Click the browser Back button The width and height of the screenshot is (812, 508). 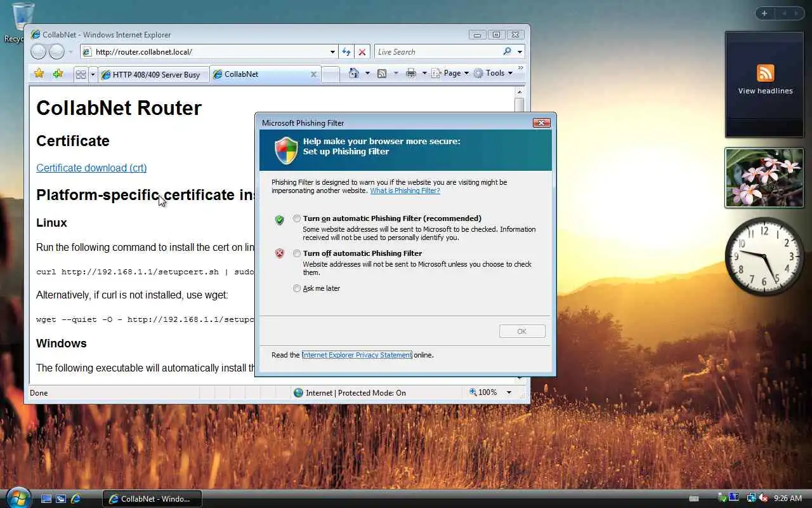pos(38,52)
